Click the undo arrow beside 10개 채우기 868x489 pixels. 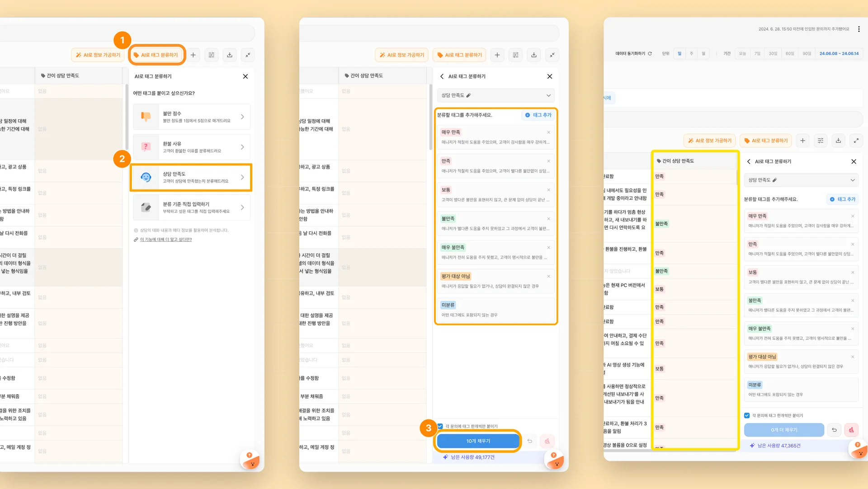[530, 441]
